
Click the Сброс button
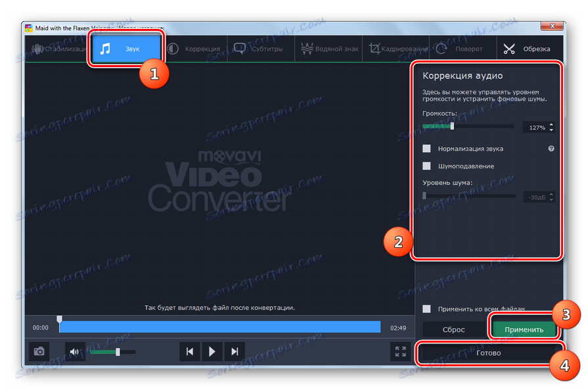(x=454, y=329)
